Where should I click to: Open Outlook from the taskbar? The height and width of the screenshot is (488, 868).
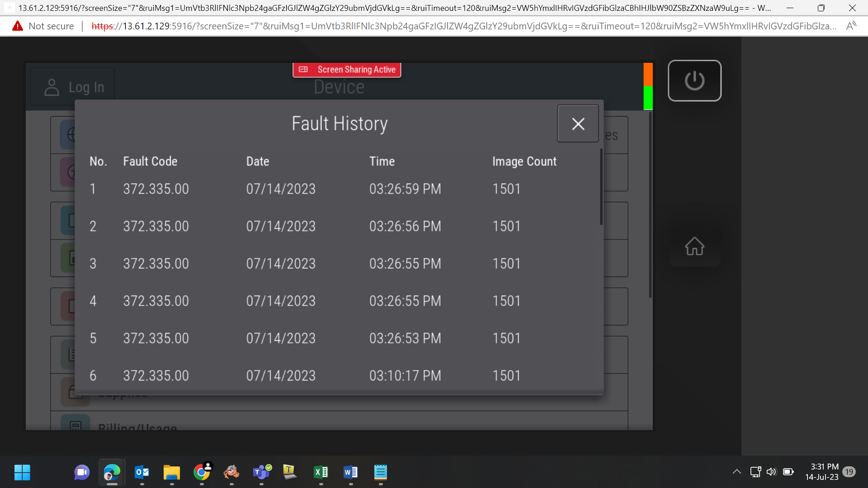click(x=142, y=473)
